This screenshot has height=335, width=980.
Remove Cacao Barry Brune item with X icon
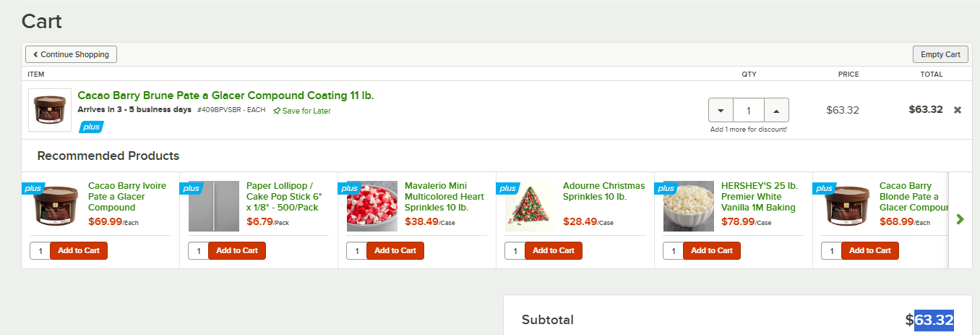[x=958, y=110]
